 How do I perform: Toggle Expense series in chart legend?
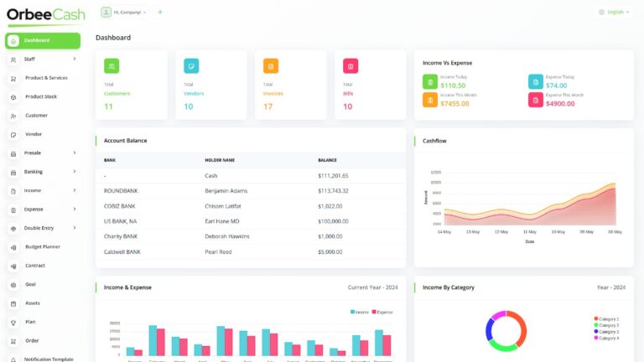coord(382,311)
